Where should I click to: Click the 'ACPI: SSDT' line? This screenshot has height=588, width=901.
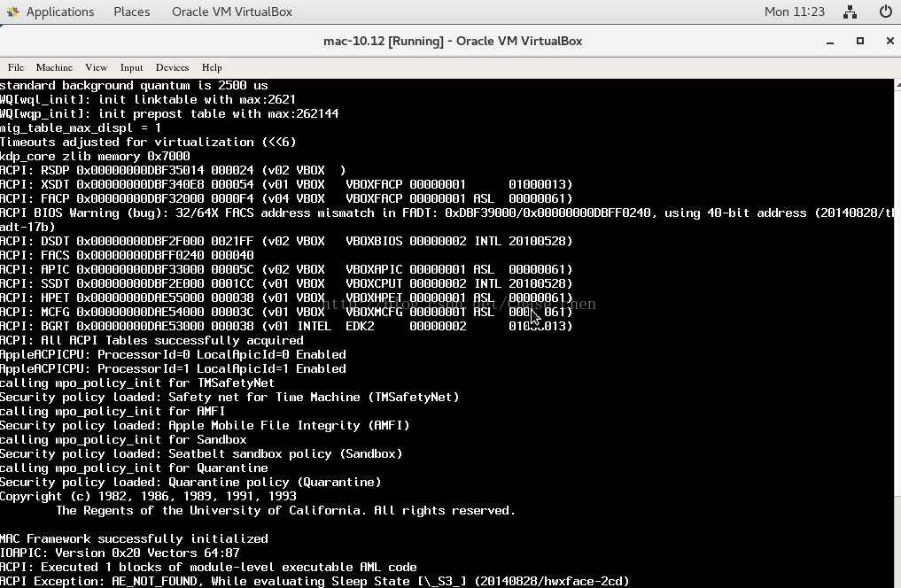point(286,283)
